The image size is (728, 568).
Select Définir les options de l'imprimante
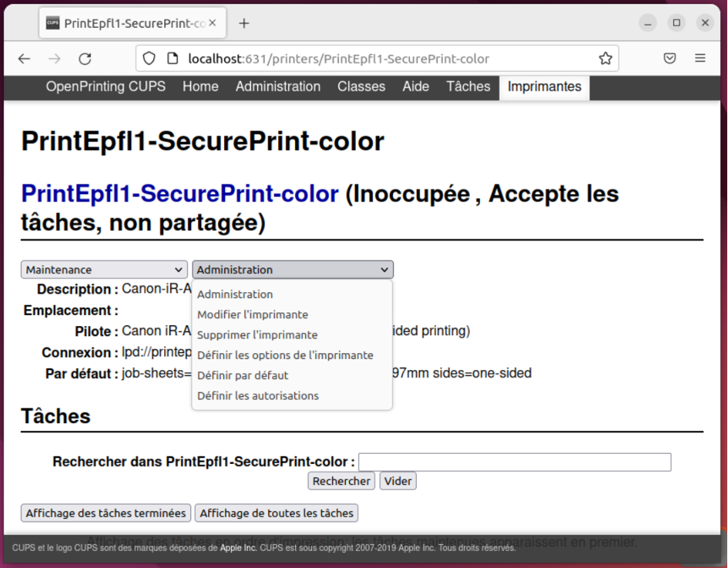(x=285, y=355)
